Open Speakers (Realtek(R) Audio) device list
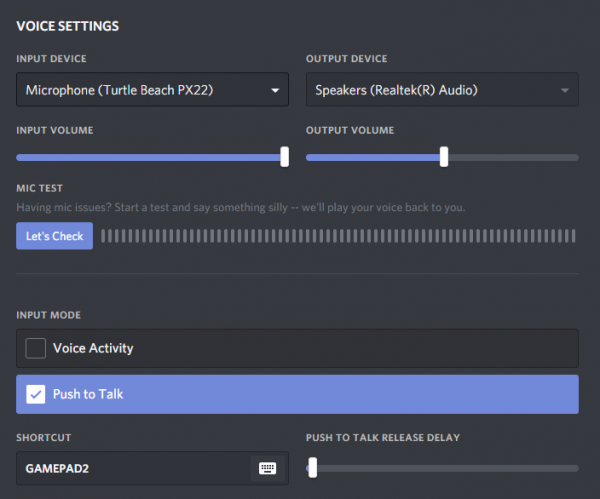The image size is (600, 499). coord(442,90)
